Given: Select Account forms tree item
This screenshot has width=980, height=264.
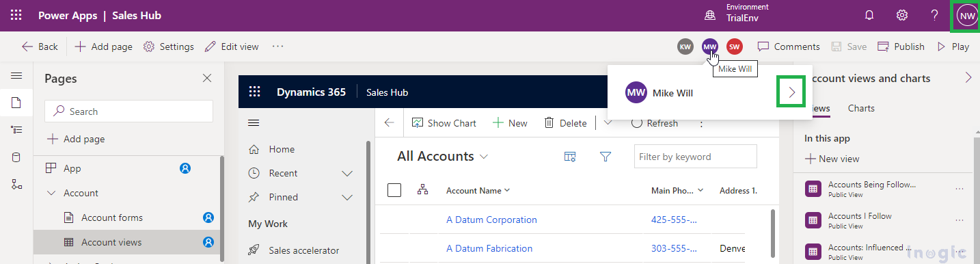Looking at the screenshot, I should point(112,217).
